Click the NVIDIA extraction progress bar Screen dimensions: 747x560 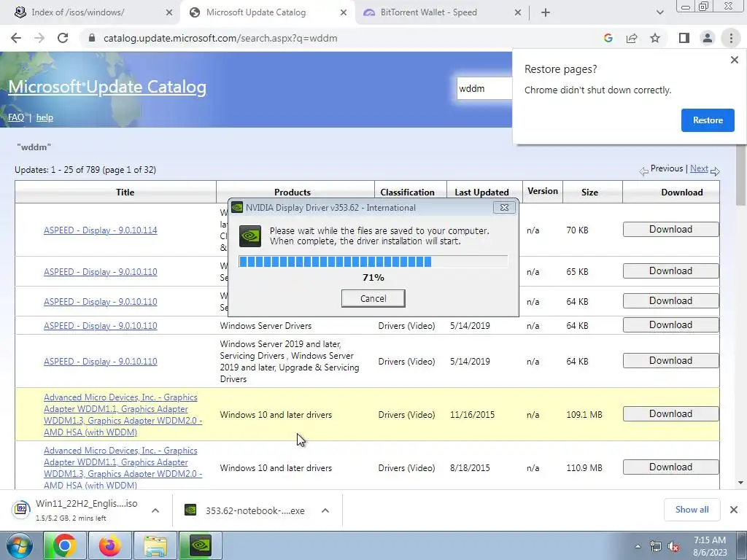(x=373, y=262)
